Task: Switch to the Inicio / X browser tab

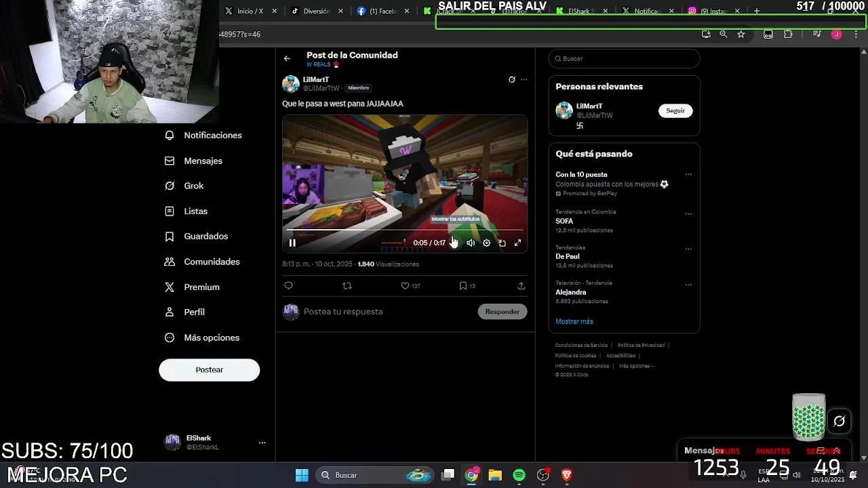Action: (x=250, y=11)
